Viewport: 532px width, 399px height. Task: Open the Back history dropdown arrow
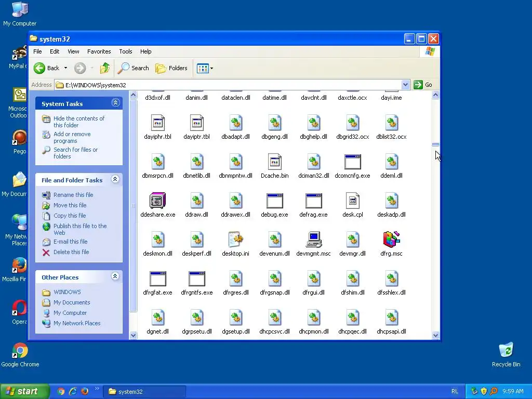(x=65, y=68)
